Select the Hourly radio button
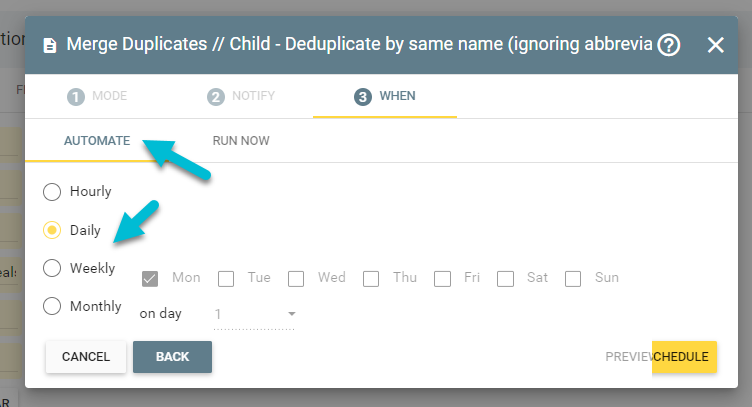This screenshot has width=752, height=407. (52, 192)
